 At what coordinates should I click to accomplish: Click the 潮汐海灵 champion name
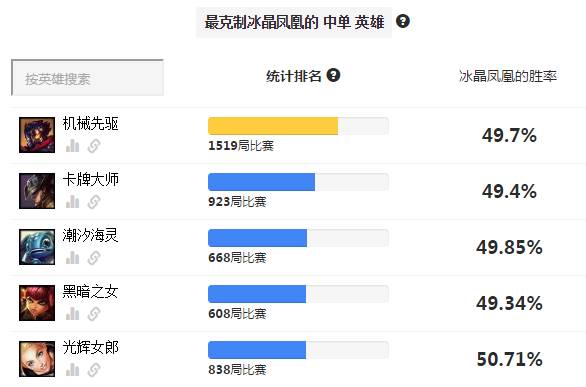coord(90,236)
